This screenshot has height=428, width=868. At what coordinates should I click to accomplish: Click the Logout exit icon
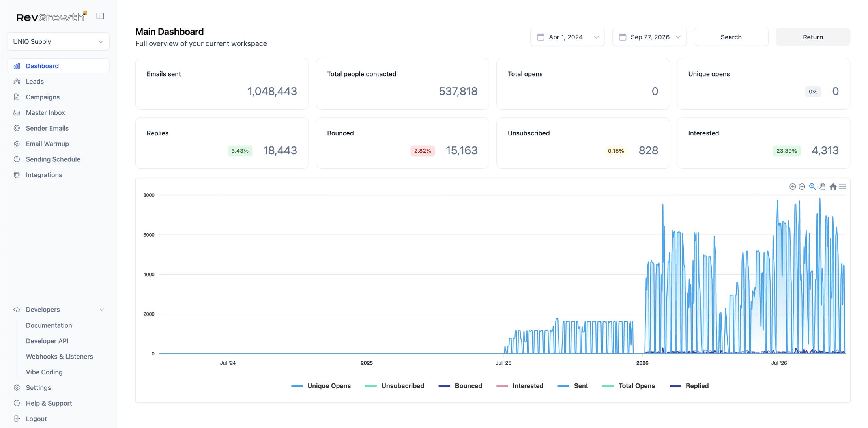click(17, 419)
